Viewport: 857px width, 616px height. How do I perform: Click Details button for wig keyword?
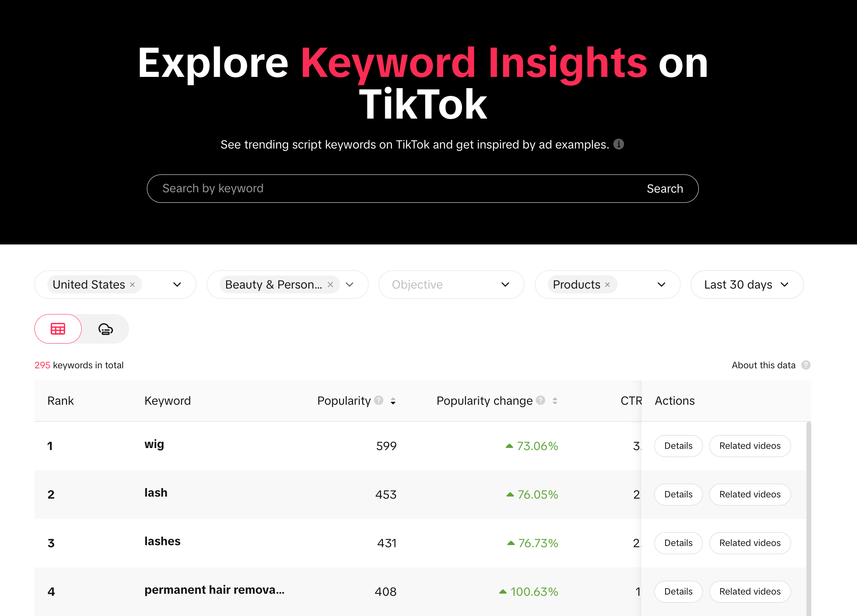(x=678, y=446)
